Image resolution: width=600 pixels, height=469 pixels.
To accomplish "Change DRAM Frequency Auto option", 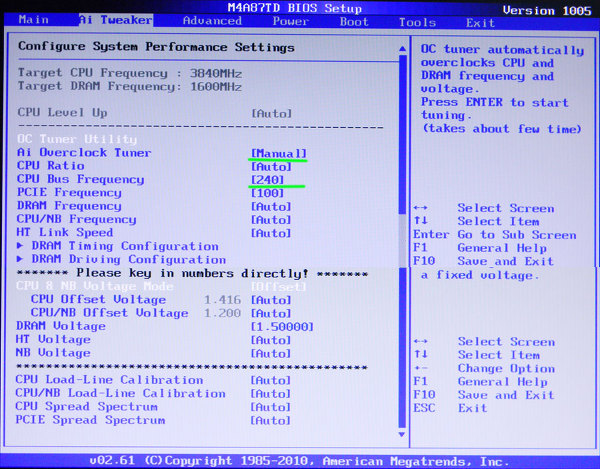I will [271, 207].
